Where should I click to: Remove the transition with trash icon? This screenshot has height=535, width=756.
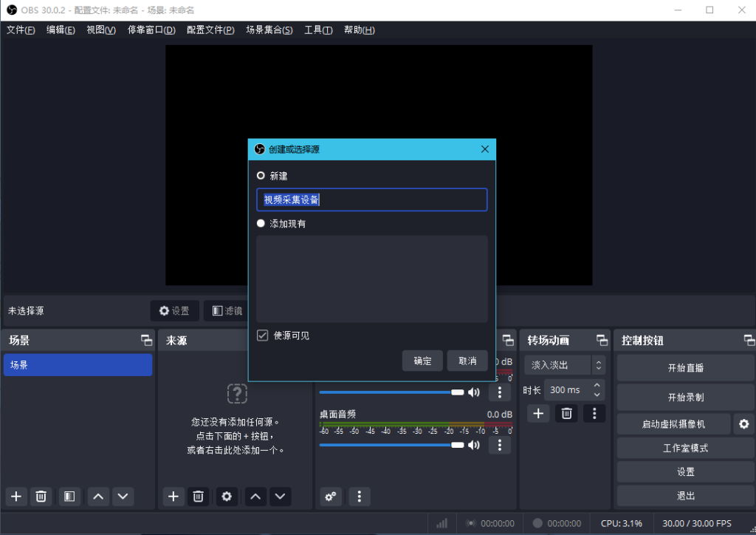tap(566, 414)
